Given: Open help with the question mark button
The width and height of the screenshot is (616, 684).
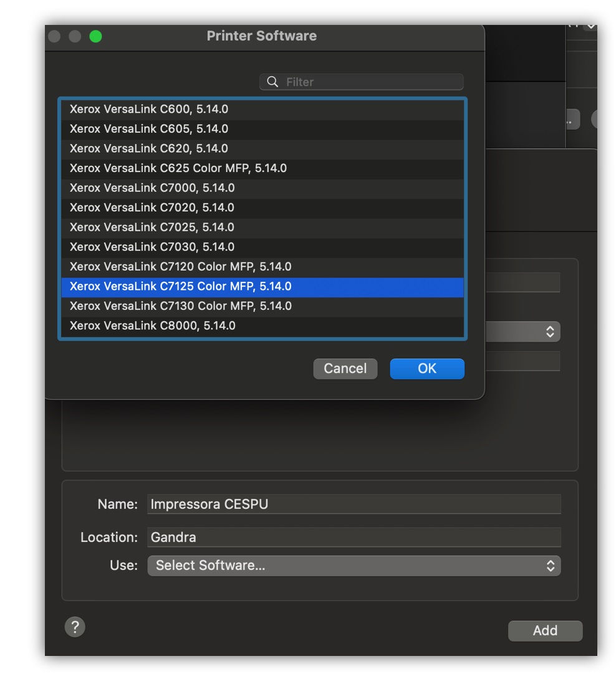Looking at the screenshot, I should pos(75,627).
